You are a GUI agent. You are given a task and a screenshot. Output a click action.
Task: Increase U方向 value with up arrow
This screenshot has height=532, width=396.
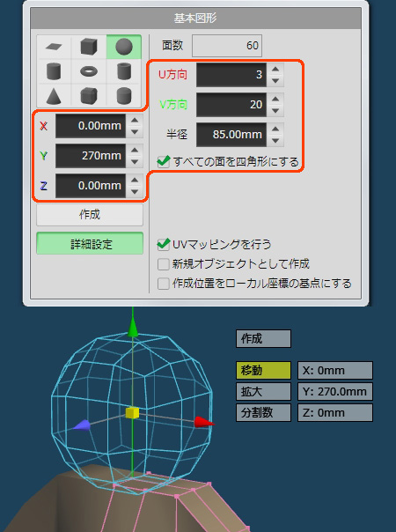pos(275,69)
